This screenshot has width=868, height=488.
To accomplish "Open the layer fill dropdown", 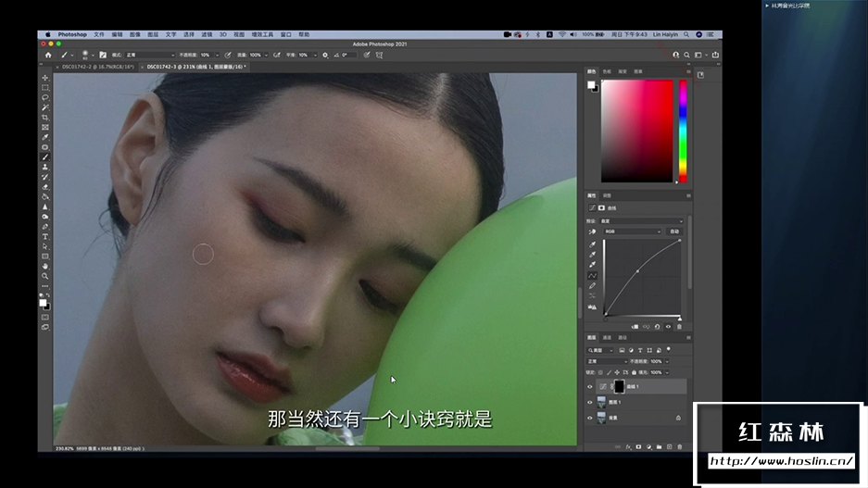I will click(667, 372).
